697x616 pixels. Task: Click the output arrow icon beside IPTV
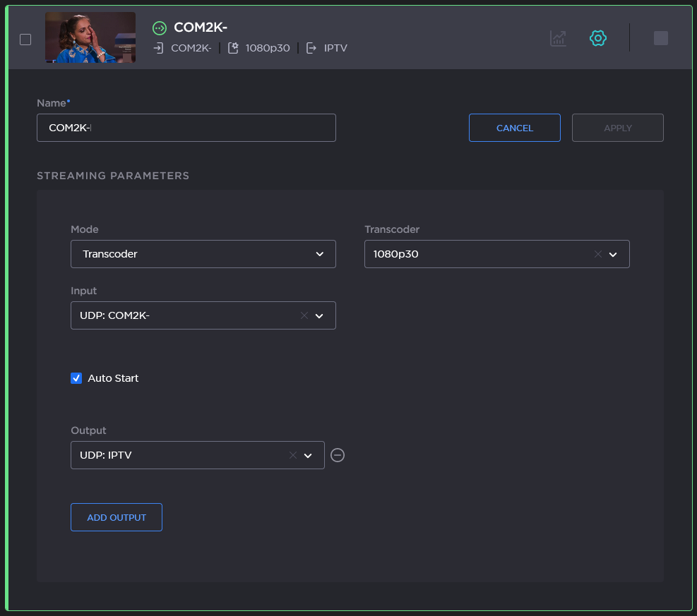(311, 48)
